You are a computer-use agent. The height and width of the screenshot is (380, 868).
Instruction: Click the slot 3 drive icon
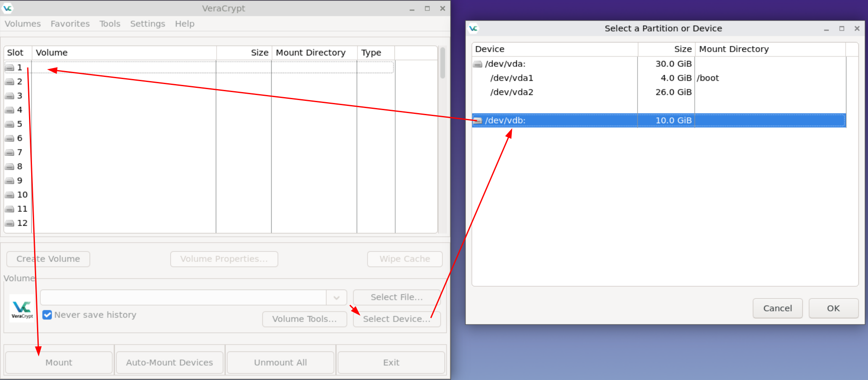pyautogui.click(x=10, y=96)
